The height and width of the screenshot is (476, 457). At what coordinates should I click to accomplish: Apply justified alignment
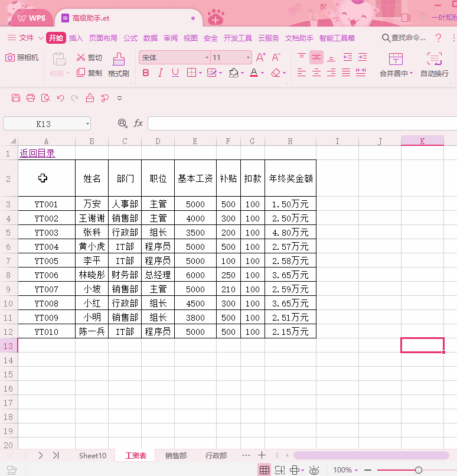point(346,73)
